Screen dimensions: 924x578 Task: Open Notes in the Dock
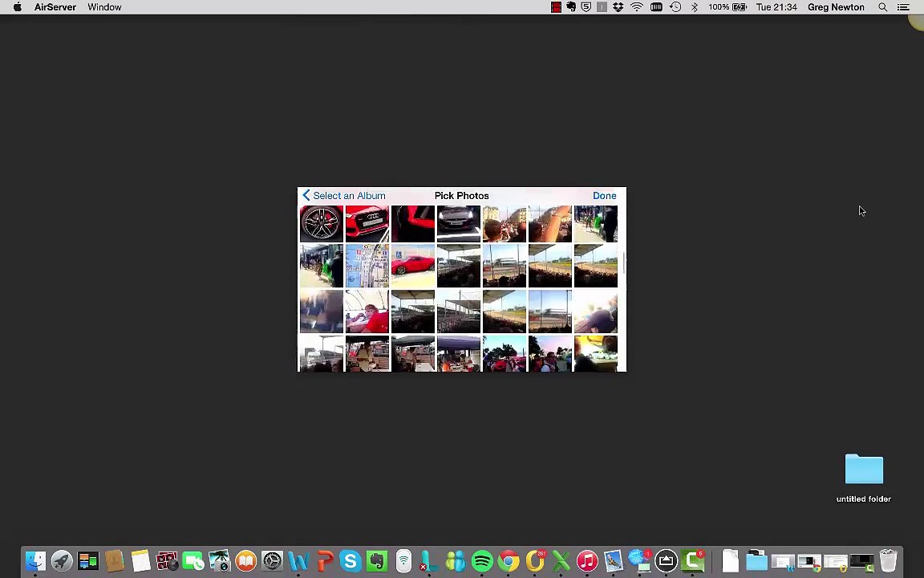[x=140, y=561]
